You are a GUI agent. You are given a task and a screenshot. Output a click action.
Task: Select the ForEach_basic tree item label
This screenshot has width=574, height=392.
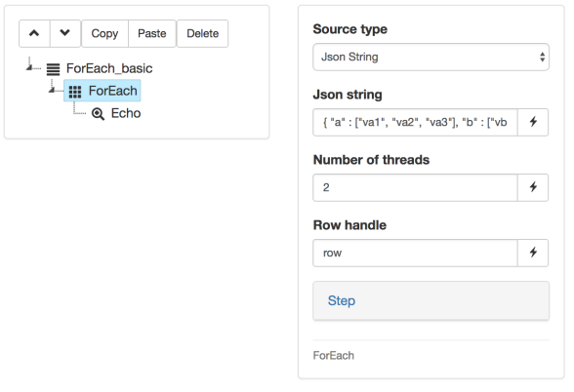(x=109, y=68)
